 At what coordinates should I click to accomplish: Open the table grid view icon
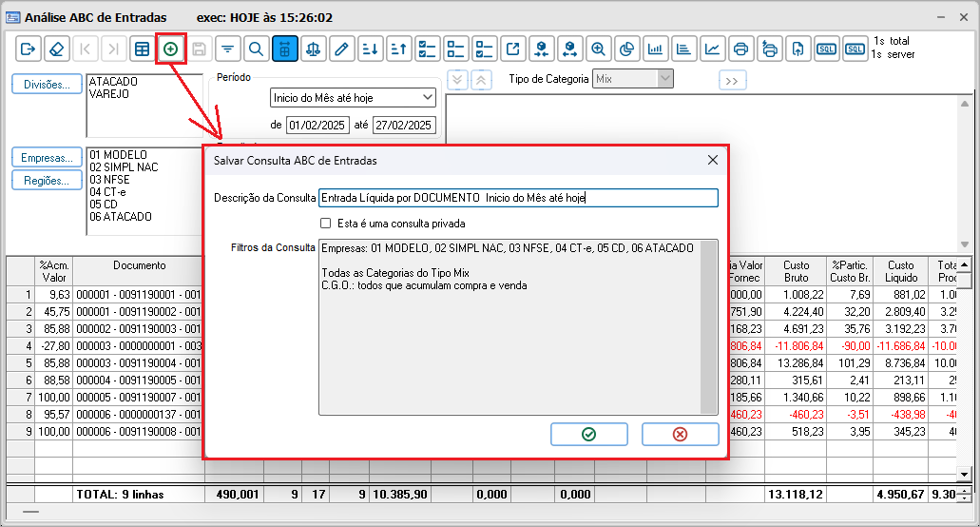(x=142, y=49)
